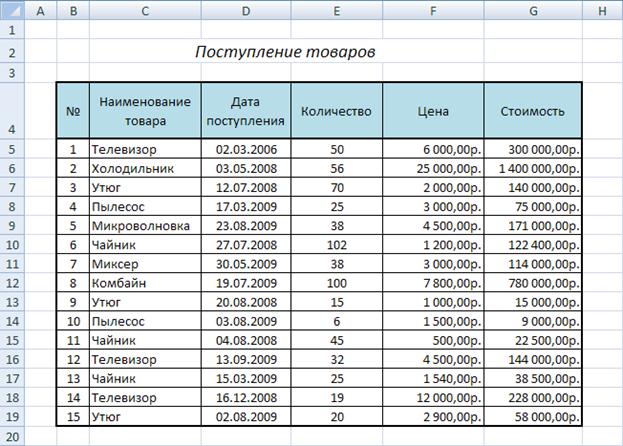Click date cell '02.08.2009'

[246, 417]
